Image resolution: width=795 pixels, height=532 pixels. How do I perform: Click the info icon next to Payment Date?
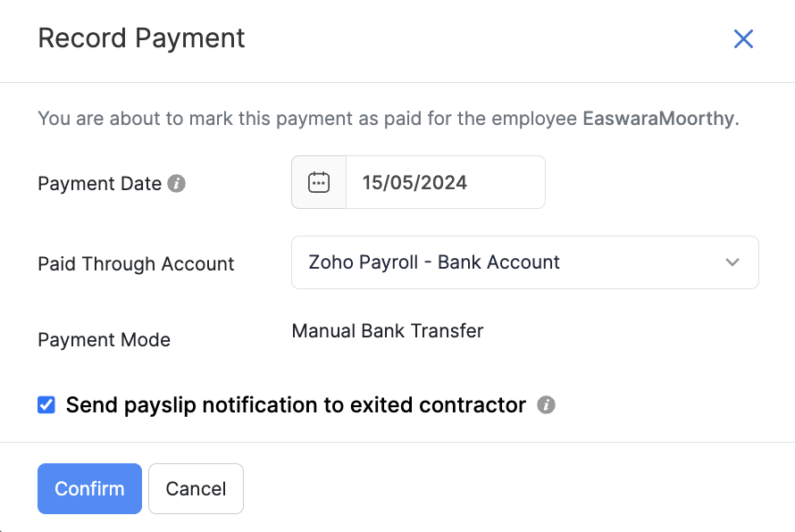tap(177, 184)
